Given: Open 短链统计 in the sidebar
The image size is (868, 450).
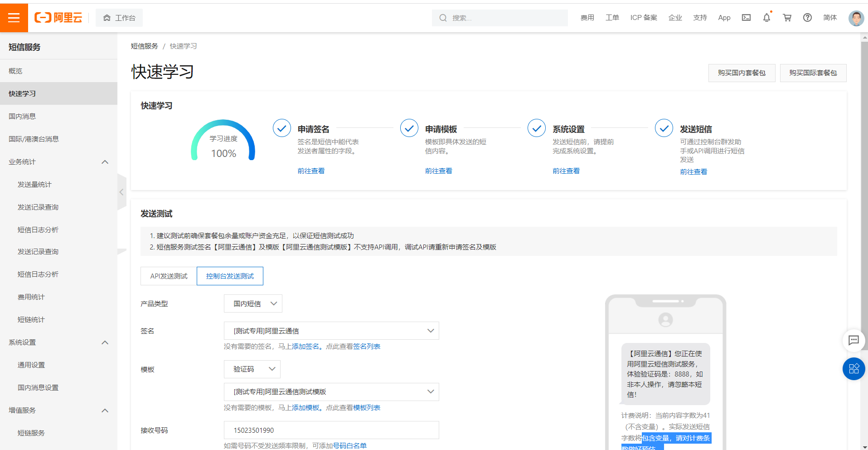Looking at the screenshot, I should pyautogui.click(x=58, y=320).
